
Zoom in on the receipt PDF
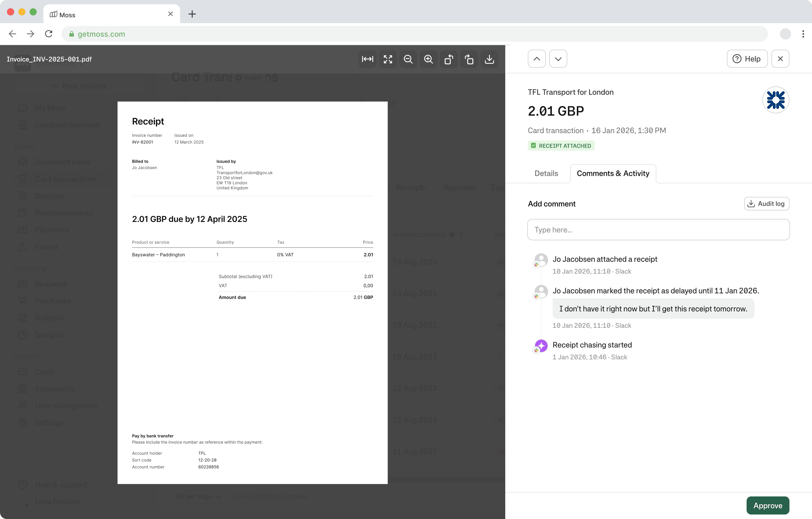point(428,59)
